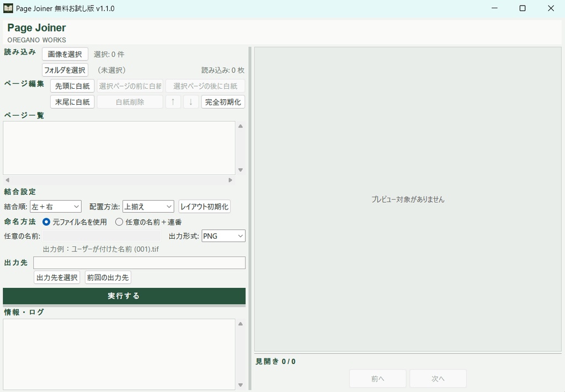Click page list scroll right arrow
Viewport: 565px width, 392px height.
point(230,180)
